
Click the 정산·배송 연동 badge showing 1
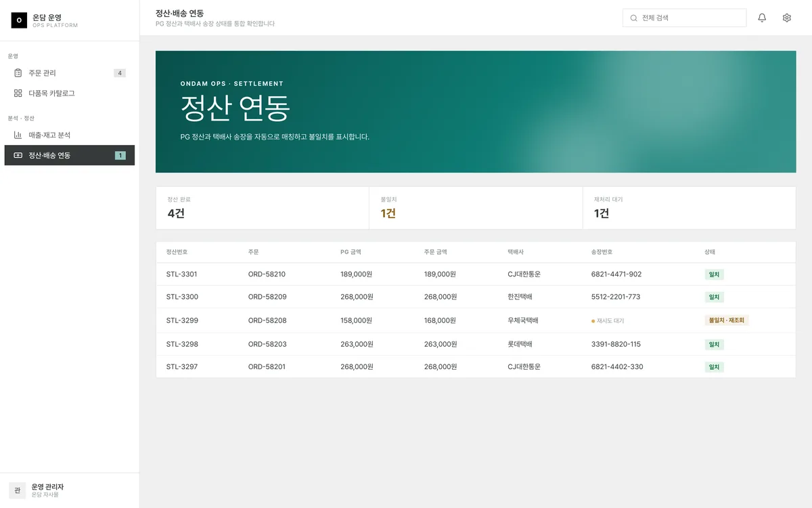[x=120, y=155]
